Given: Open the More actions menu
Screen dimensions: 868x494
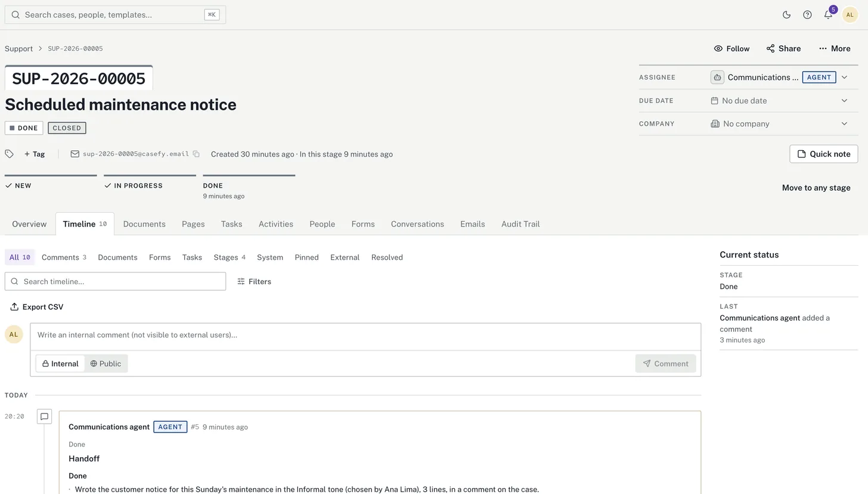Looking at the screenshot, I should point(835,49).
